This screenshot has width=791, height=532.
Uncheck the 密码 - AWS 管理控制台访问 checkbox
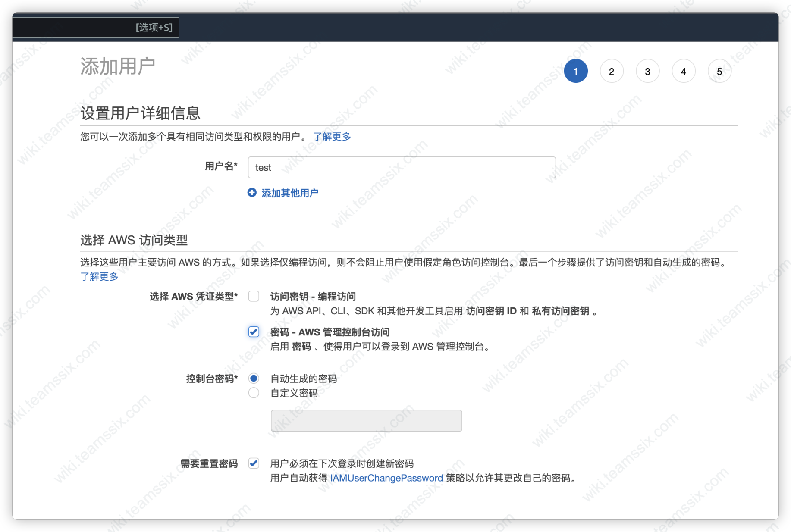[x=254, y=332]
